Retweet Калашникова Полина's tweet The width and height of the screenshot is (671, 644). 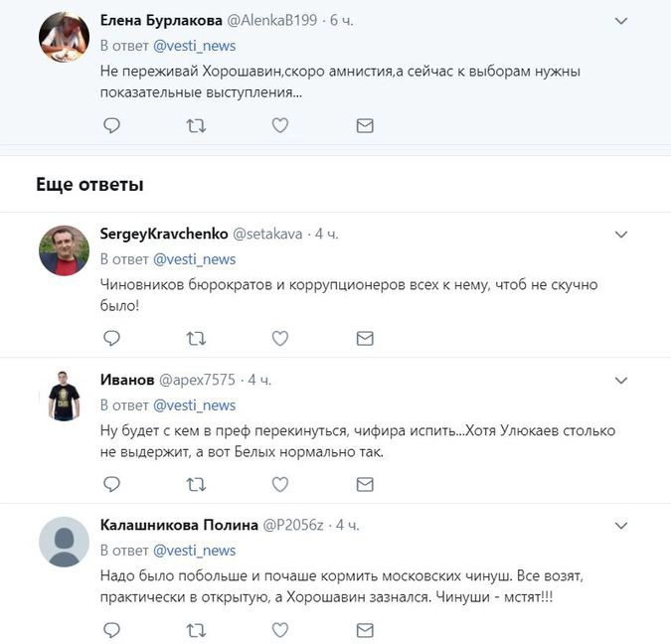click(196, 629)
